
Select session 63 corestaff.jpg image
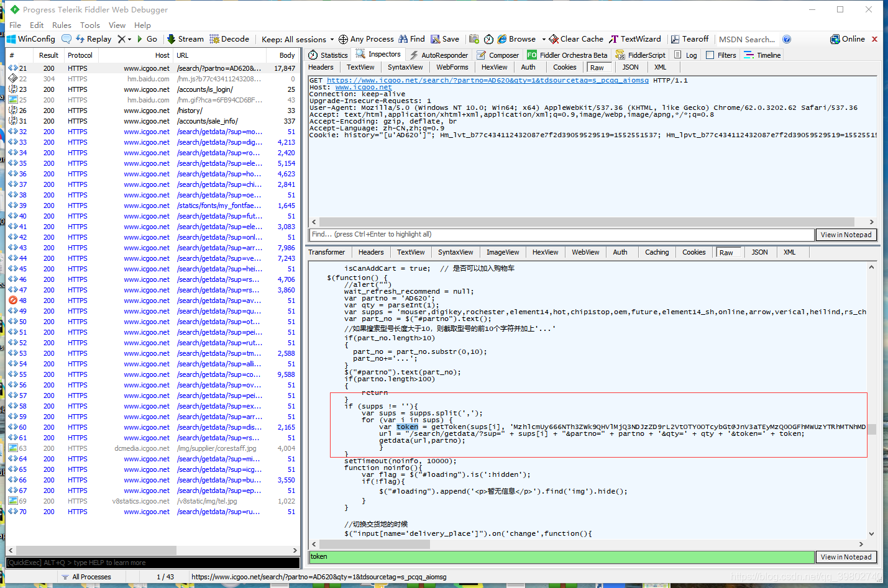[x=153, y=448]
